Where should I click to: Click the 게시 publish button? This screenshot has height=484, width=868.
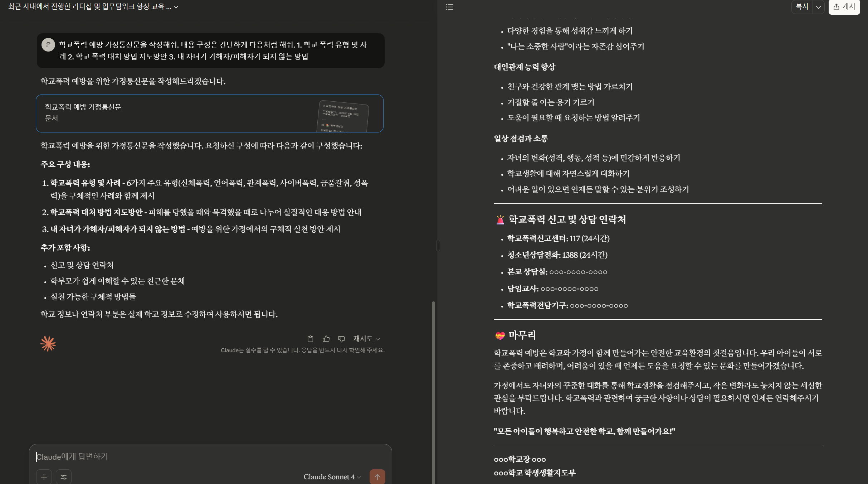click(844, 7)
